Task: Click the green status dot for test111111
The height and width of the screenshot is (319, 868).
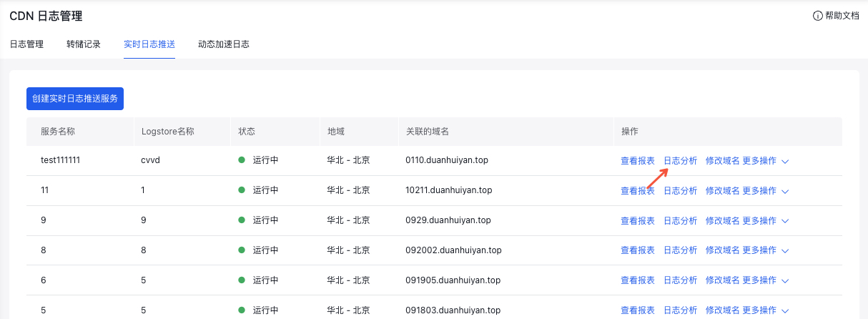Action: 242,160
